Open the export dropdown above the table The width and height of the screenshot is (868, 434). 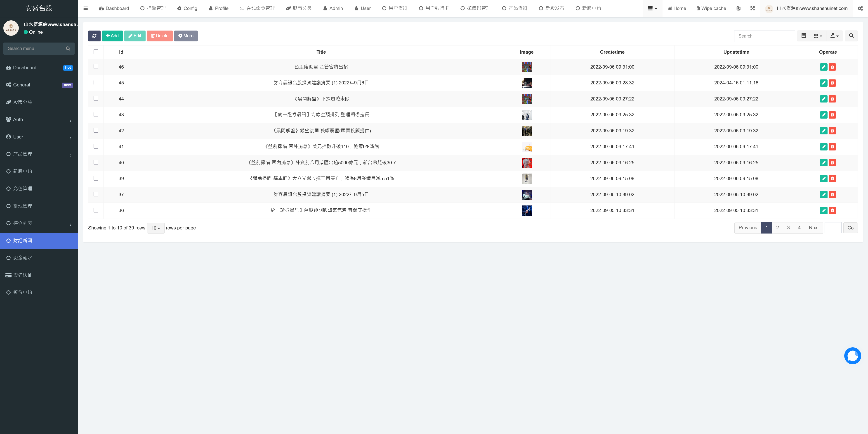click(x=835, y=36)
